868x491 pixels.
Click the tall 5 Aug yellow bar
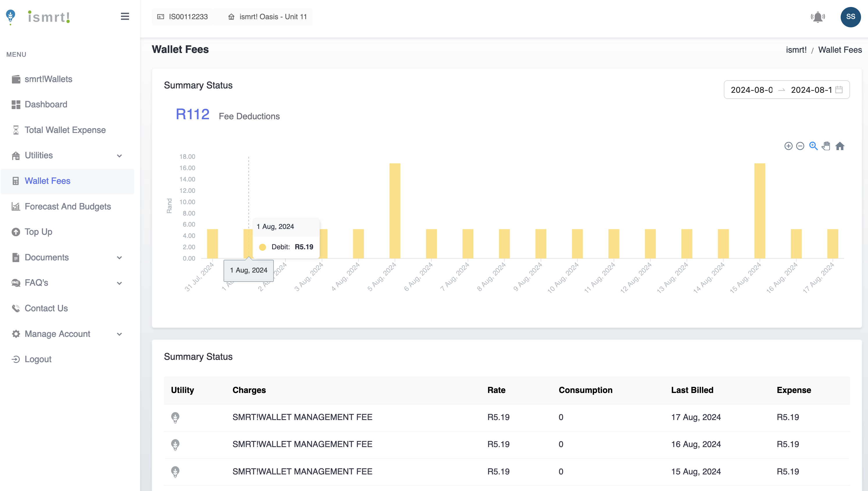pyautogui.click(x=394, y=211)
